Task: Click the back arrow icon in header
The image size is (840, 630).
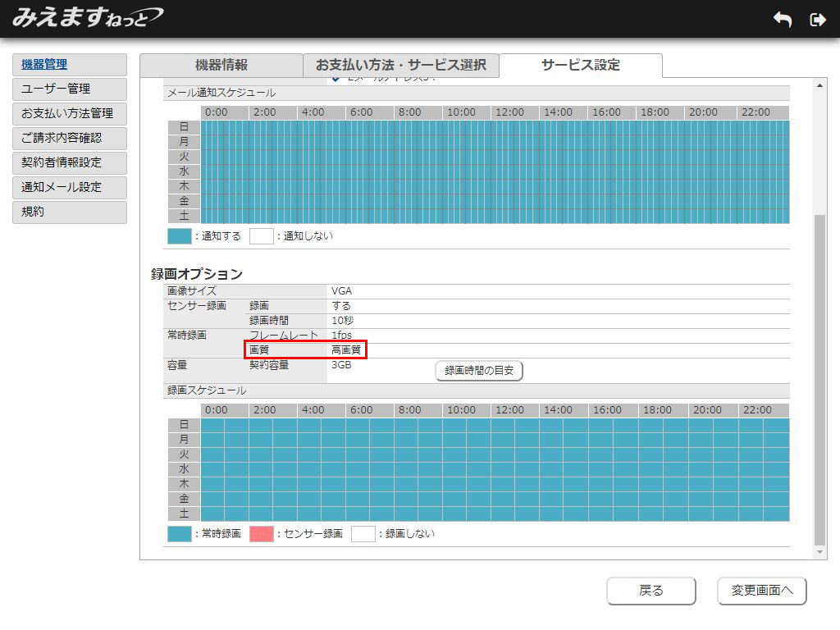Action: (x=782, y=20)
